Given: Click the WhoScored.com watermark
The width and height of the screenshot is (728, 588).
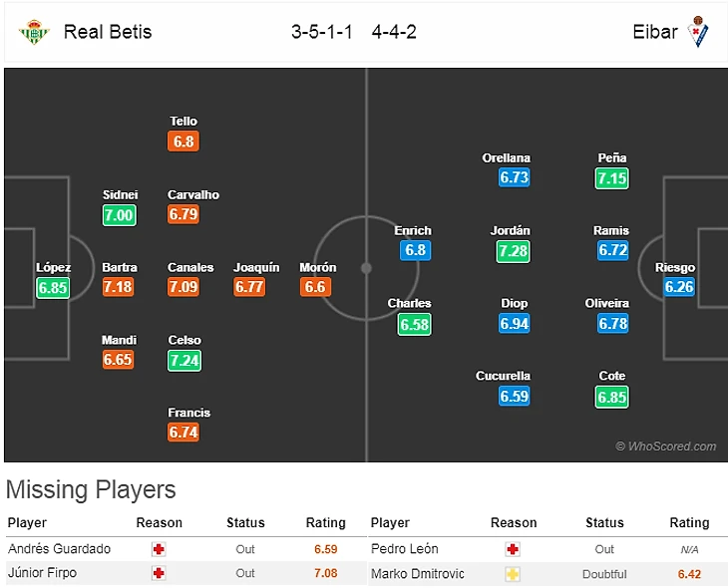Looking at the screenshot, I should (x=665, y=446).
